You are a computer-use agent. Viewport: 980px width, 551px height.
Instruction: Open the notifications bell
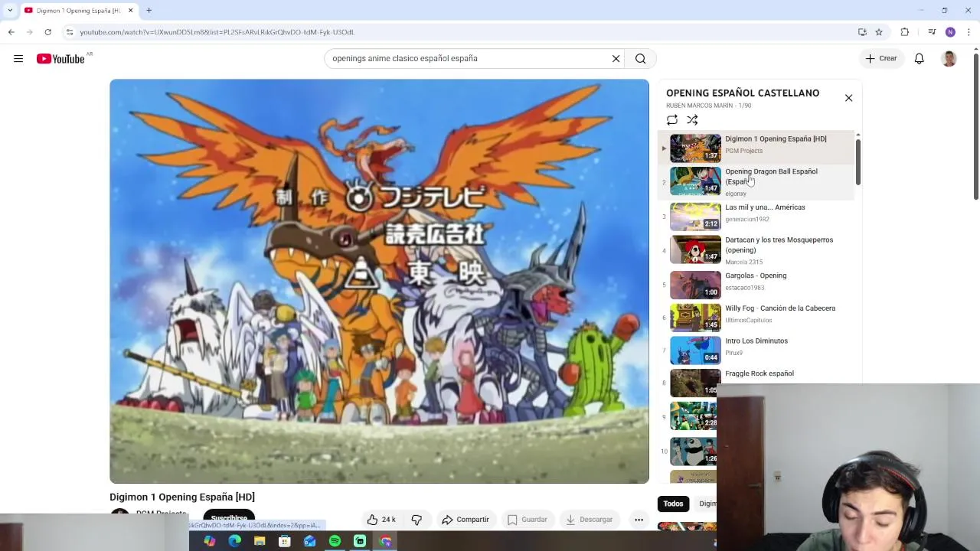click(920, 59)
